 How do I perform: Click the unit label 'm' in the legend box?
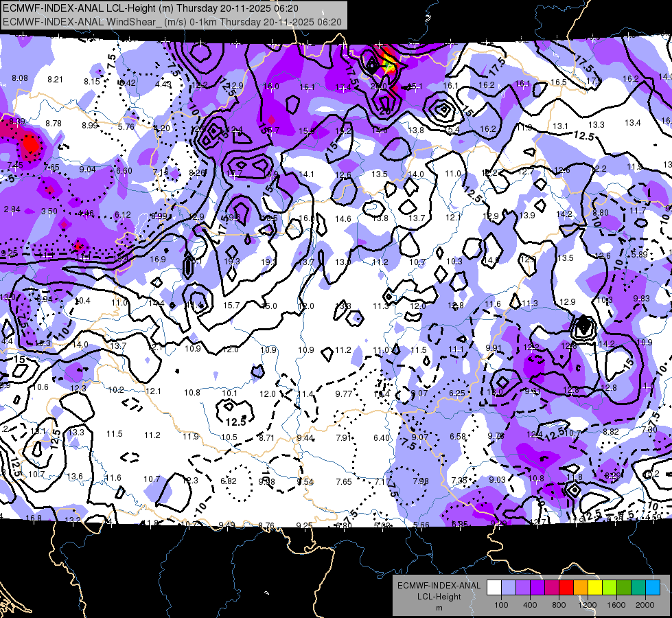pyautogui.click(x=439, y=608)
